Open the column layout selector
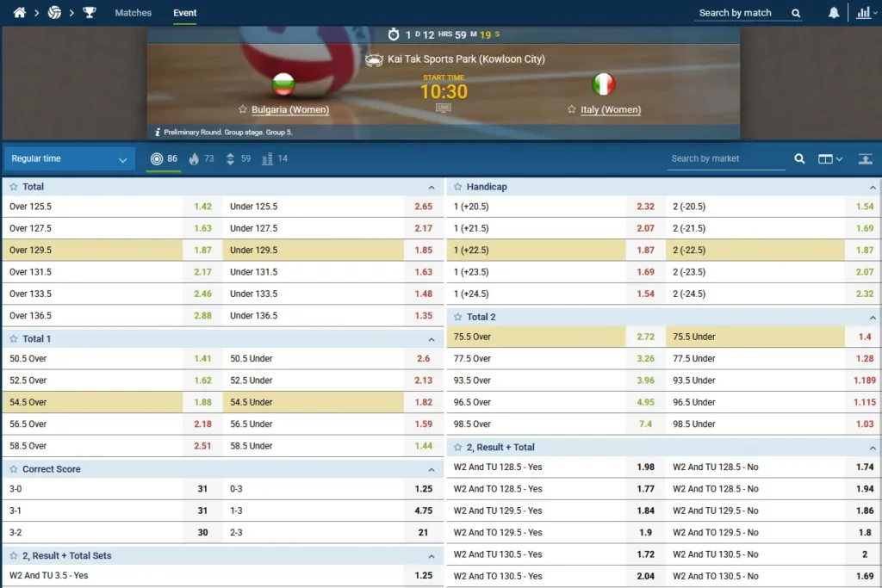 (830, 158)
